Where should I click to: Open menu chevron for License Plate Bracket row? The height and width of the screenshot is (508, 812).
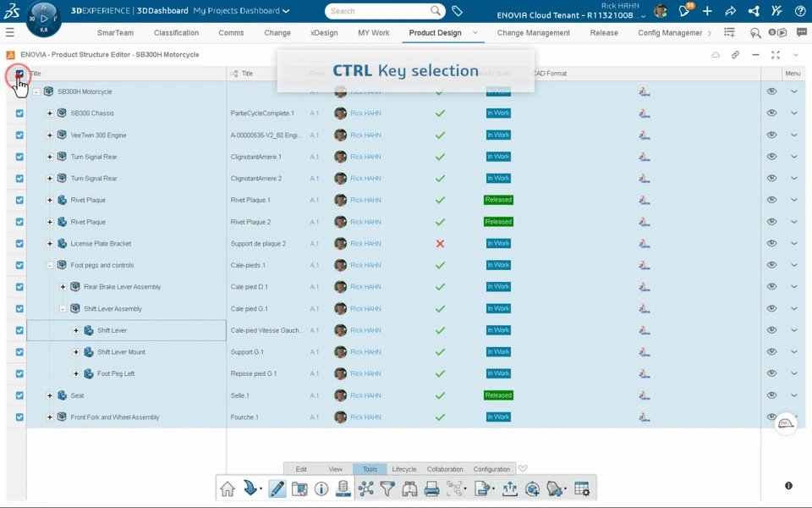point(794,243)
